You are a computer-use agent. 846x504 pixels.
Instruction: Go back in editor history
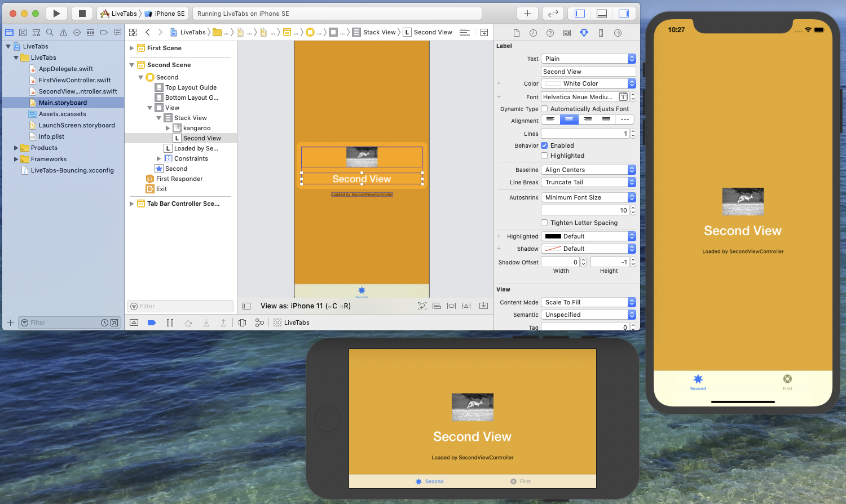(148, 33)
